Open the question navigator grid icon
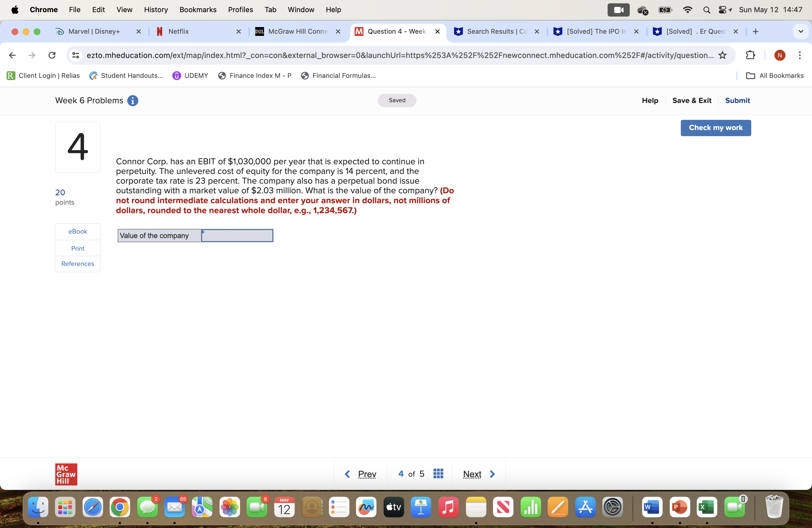 tap(438, 473)
